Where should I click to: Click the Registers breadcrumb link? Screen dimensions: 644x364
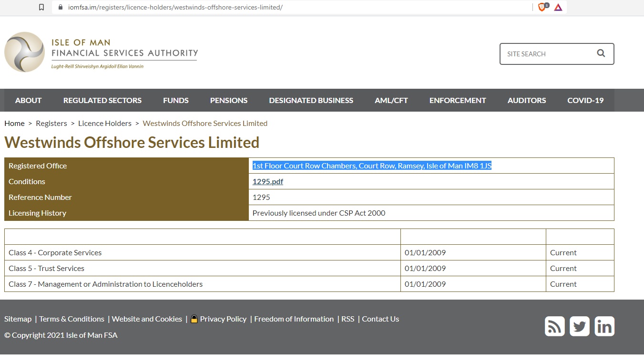pos(51,123)
